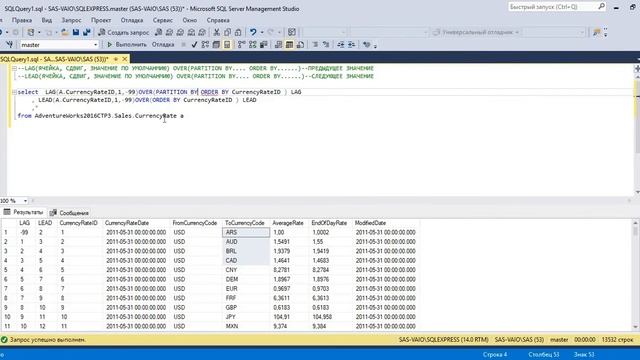640x360 pixels.
Task: Open the master database dropdown
Action: (x=96, y=45)
